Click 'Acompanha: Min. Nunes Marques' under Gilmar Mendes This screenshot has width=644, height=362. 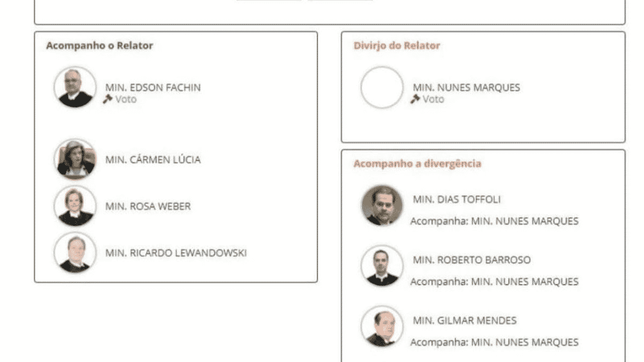coord(494,342)
